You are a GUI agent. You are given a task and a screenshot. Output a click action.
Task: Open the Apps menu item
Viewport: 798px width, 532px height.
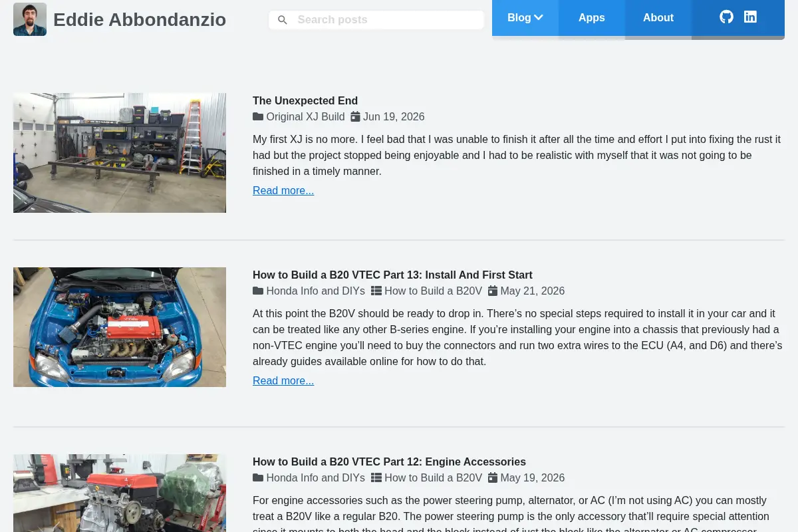click(592, 18)
